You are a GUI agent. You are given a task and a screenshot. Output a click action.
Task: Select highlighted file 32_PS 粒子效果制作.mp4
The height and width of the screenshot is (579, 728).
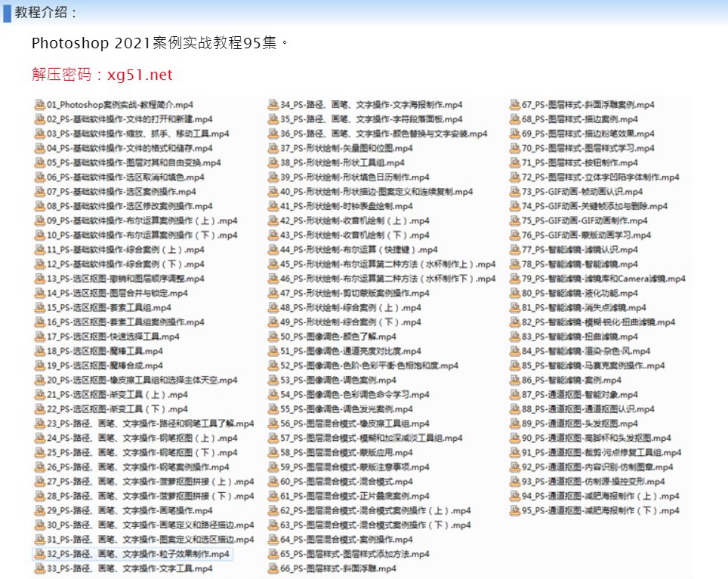(138, 554)
